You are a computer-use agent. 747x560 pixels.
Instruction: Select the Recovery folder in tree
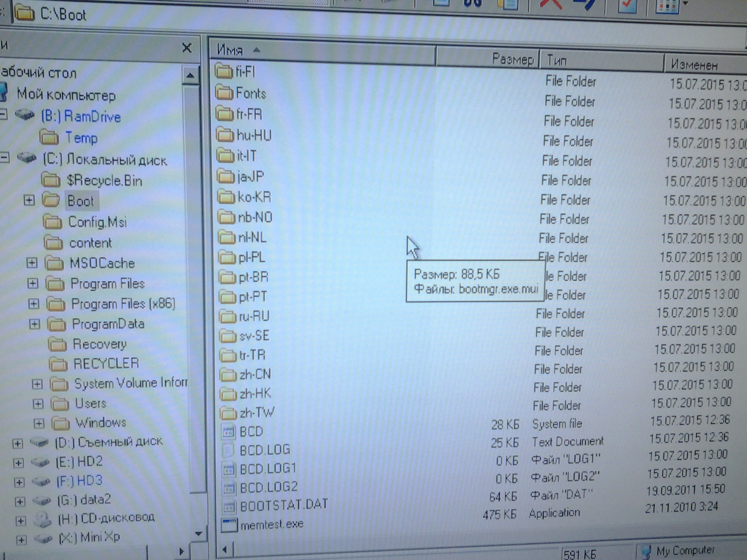coord(100,344)
